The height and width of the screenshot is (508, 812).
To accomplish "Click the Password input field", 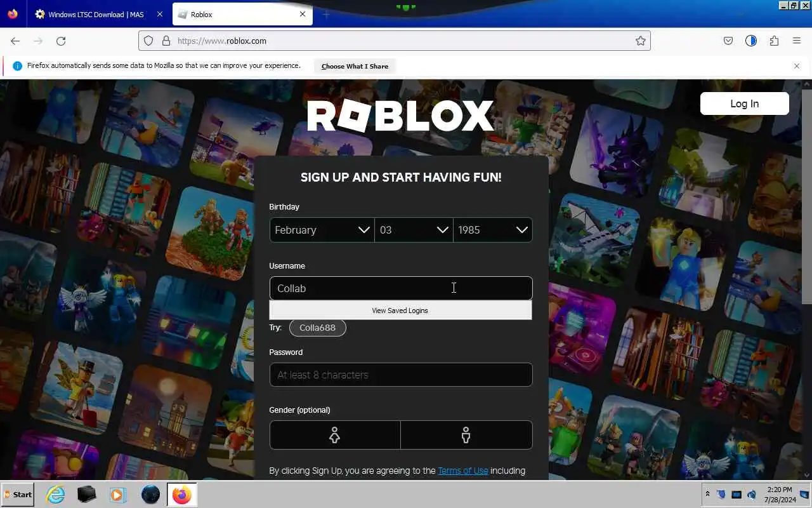I will tap(401, 375).
